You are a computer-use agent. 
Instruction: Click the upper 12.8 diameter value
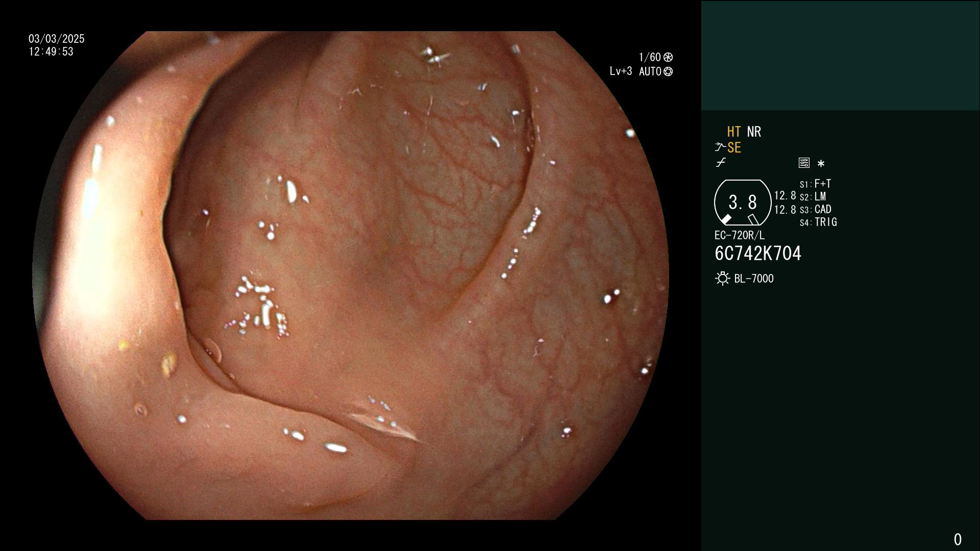[x=785, y=195]
